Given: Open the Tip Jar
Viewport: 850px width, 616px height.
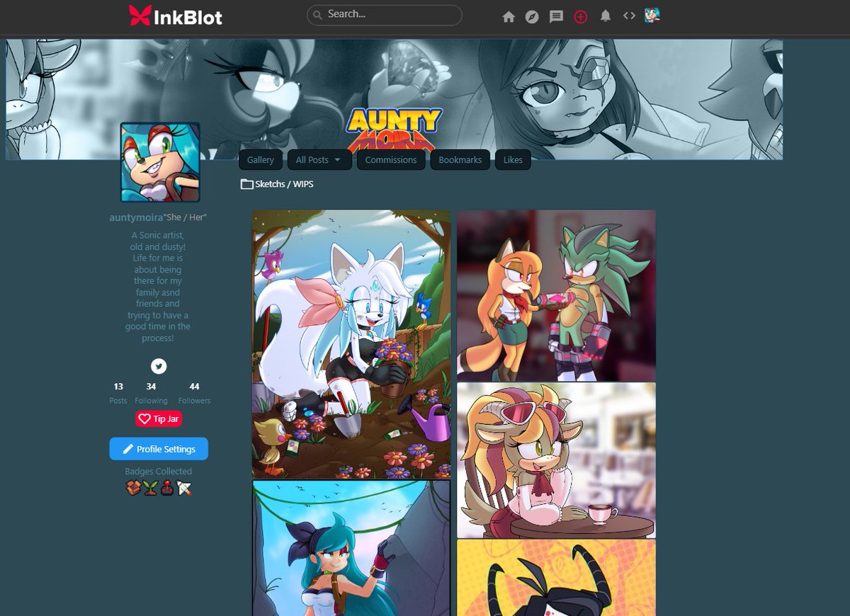Looking at the screenshot, I should coord(159,419).
